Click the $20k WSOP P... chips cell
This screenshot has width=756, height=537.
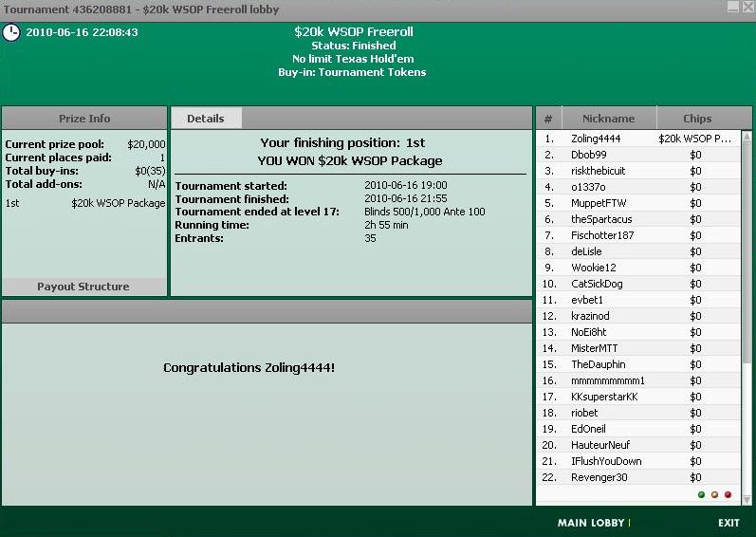pyautogui.click(x=694, y=139)
